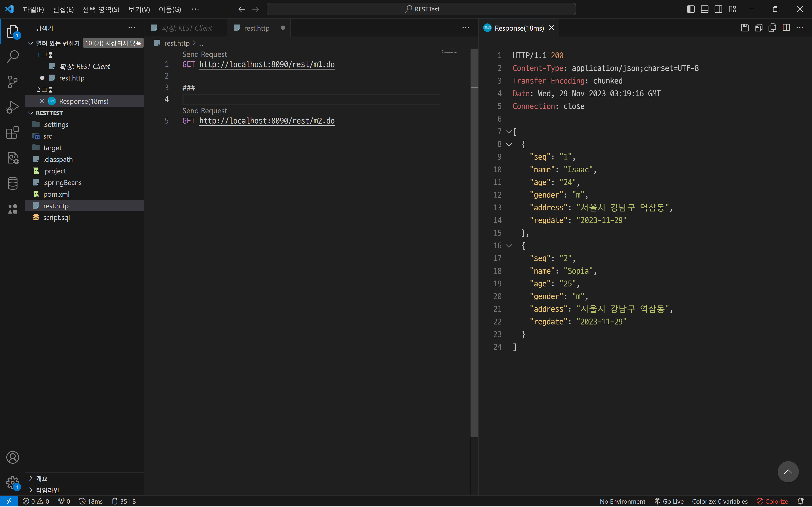Open the Source Control view

point(13,82)
